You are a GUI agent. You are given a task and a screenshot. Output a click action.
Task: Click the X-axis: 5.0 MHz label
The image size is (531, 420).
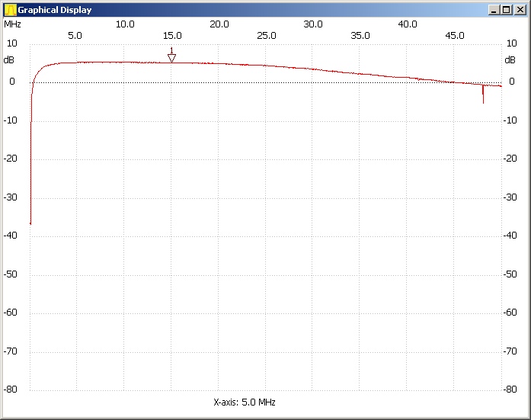tap(245, 402)
